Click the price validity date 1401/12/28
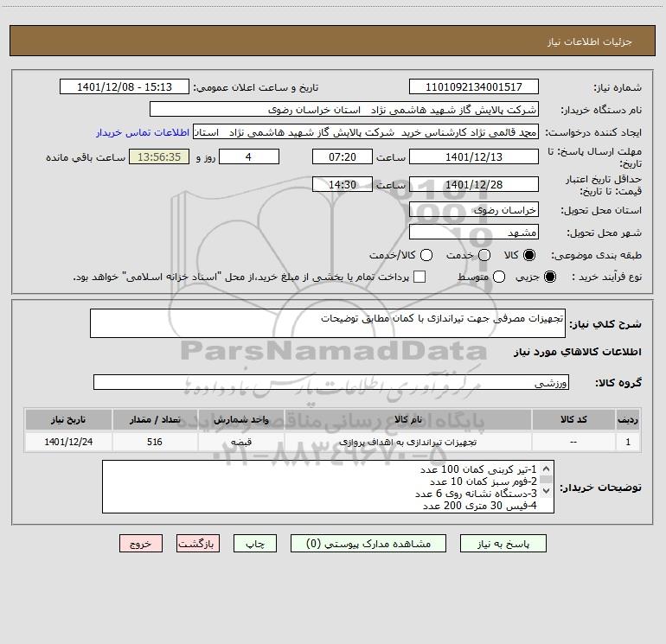This screenshot has height=644, width=666. pos(474,184)
